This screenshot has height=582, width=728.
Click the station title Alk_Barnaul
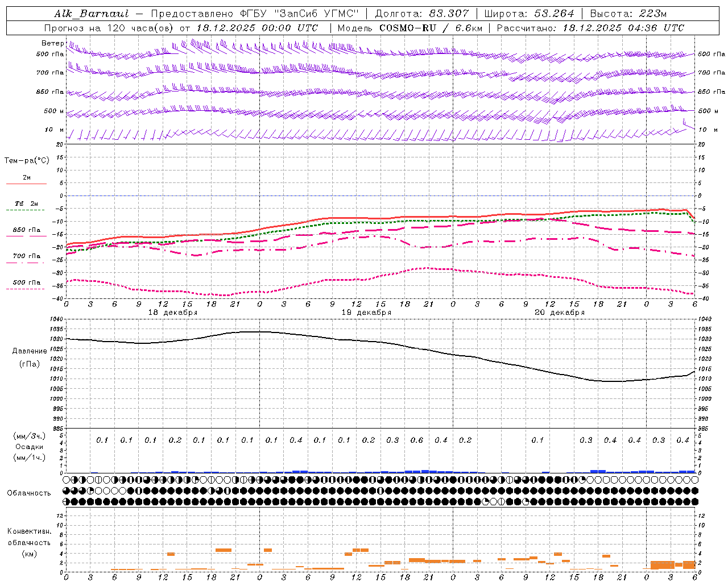tap(92, 14)
